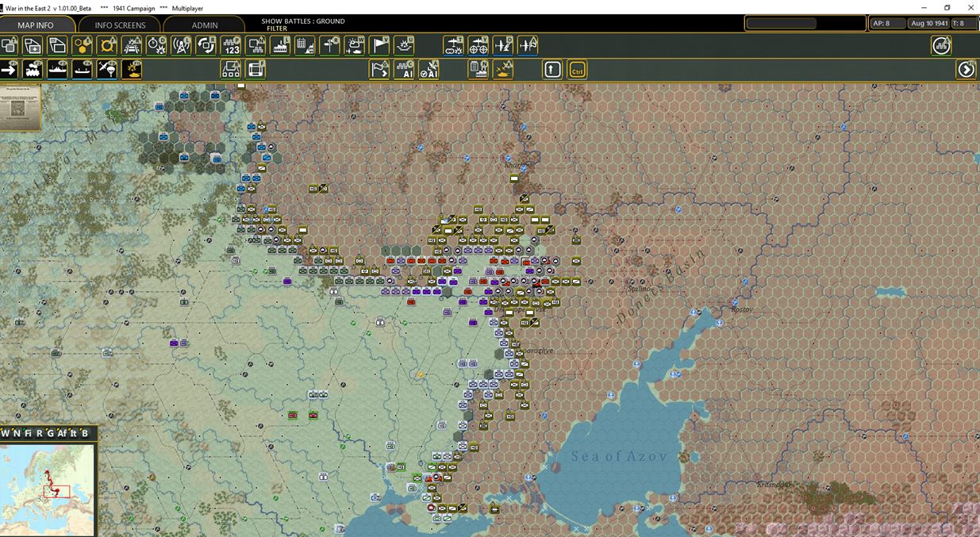Toggle the W nation filter on minimap panel
This screenshot has height=537, width=980.
(5, 433)
